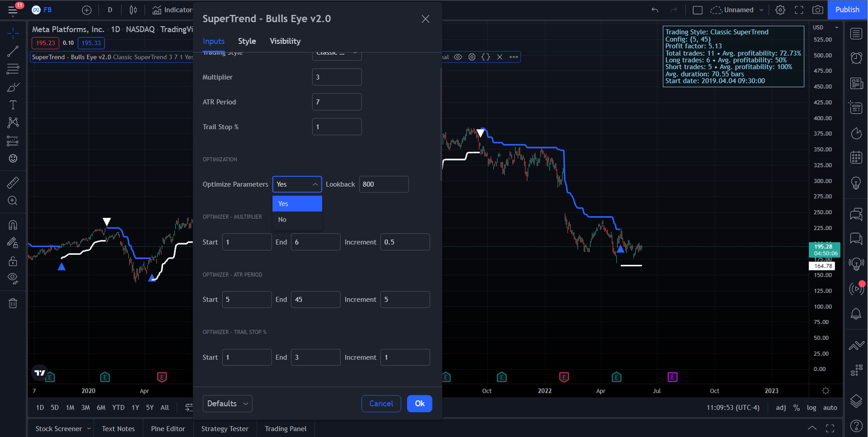Open the economic Calendar panel
The width and height of the screenshot is (868, 437).
[856, 157]
